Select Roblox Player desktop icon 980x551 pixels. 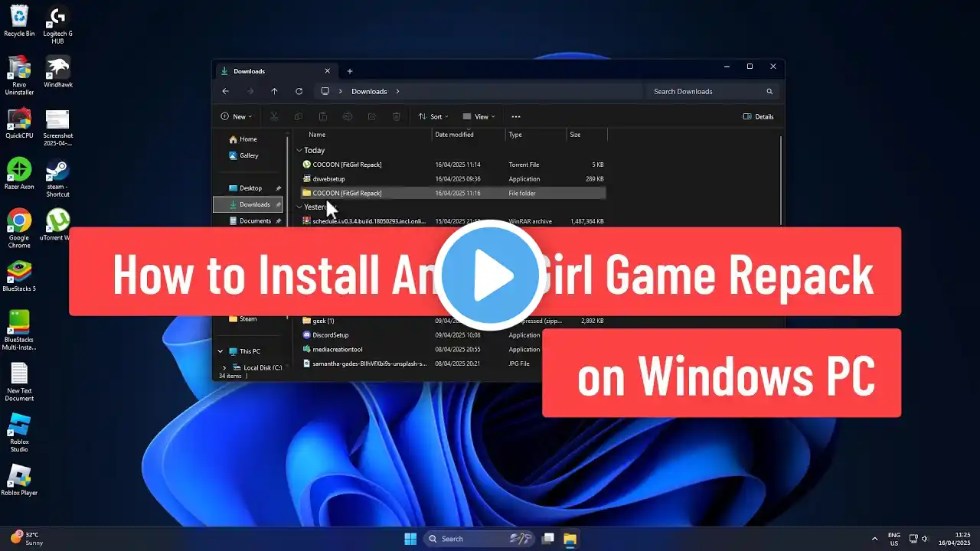(x=19, y=481)
